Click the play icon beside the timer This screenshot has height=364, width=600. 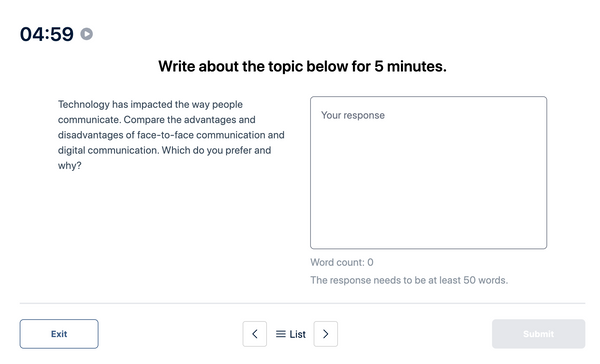86,34
